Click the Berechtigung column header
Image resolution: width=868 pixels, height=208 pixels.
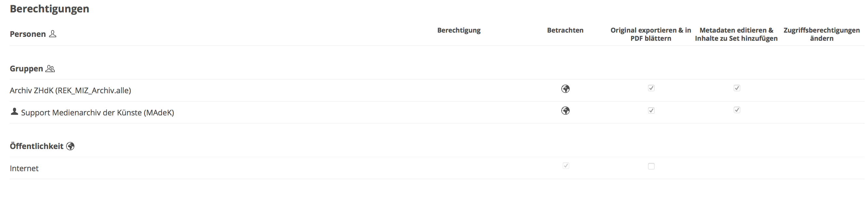coord(458,30)
